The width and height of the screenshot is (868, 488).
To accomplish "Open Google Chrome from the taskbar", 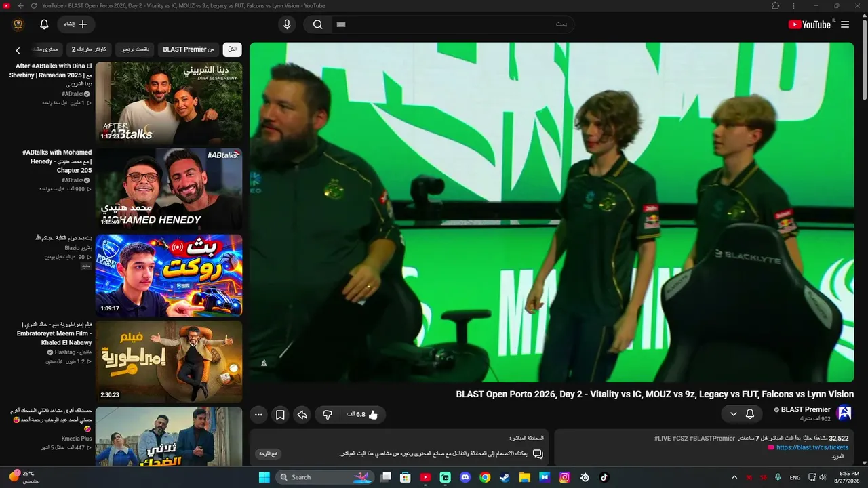I will tap(485, 477).
